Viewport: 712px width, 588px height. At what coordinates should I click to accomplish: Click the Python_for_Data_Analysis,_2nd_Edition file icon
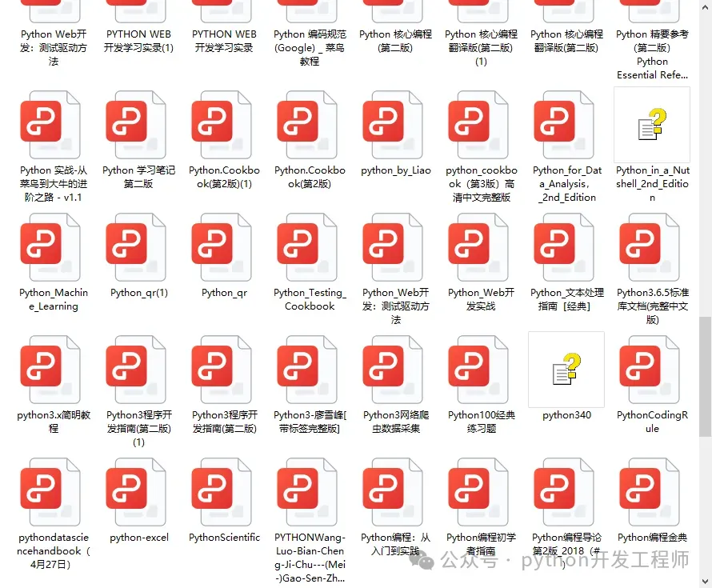pyautogui.click(x=564, y=125)
